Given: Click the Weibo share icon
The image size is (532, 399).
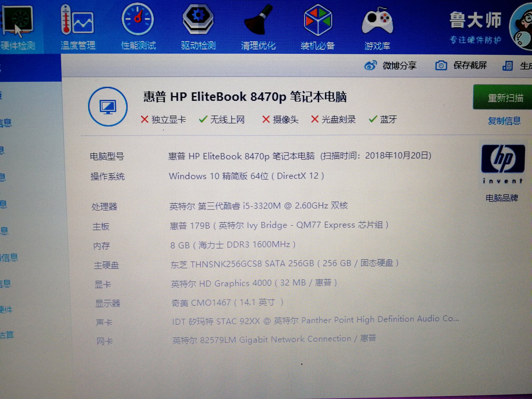Looking at the screenshot, I should 370,65.
